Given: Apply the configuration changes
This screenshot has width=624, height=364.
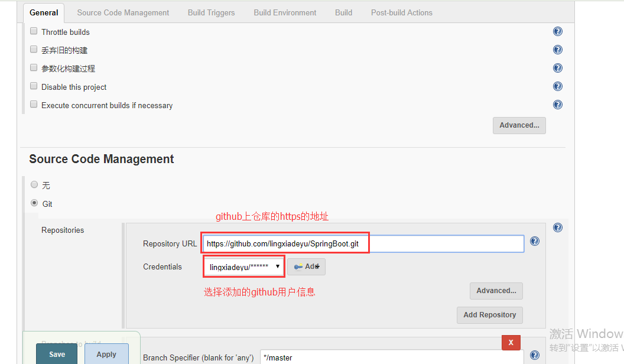Looking at the screenshot, I should pos(106,354).
